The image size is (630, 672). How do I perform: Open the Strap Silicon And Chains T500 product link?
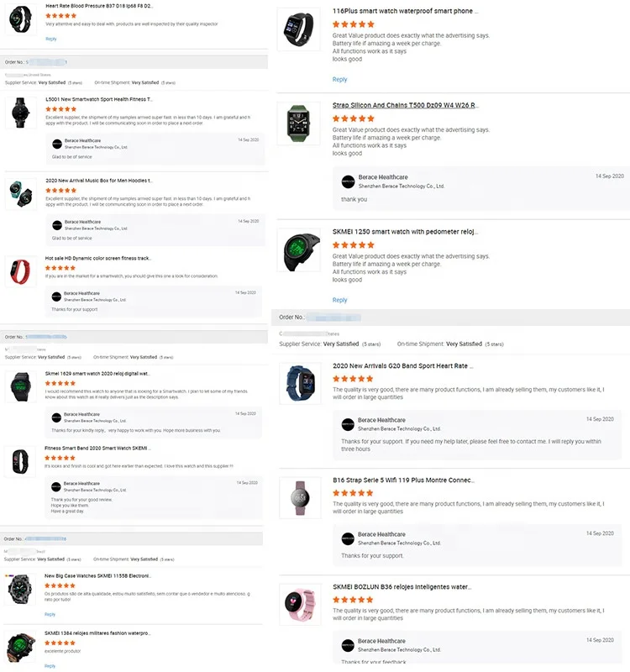point(405,105)
